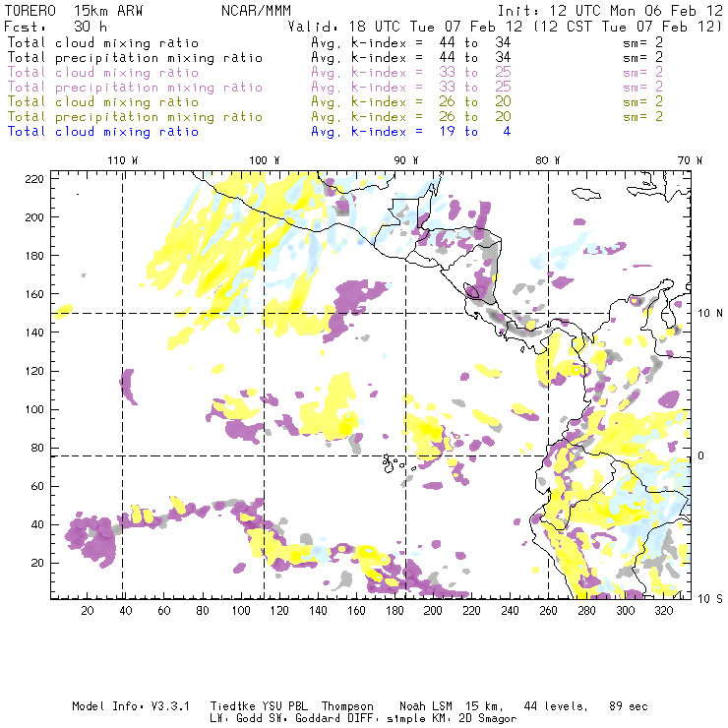Select the blue Total cloud mixing ratio legend entry

pyautogui.click(x=102, y=131)
